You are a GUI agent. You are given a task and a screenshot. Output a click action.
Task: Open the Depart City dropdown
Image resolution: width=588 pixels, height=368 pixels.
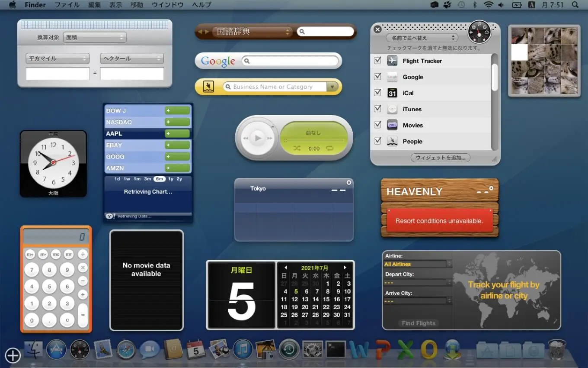click(x=418, y=282)
